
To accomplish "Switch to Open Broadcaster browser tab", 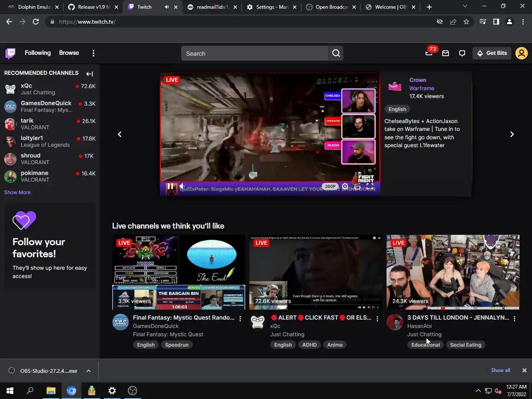I will pos(331,7).
